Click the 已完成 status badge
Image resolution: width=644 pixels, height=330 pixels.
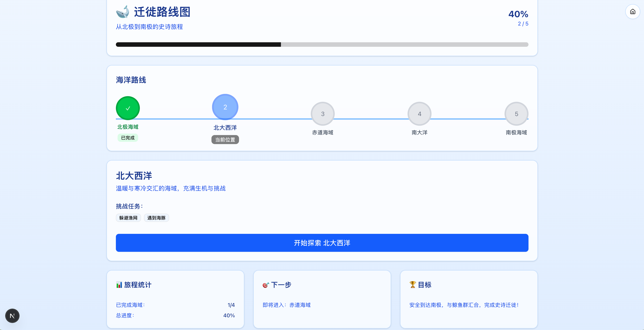pos(128,138)
